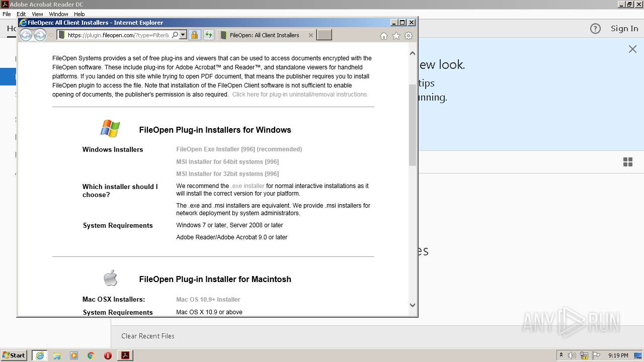
Task: Click the search magnifier in address bar
Action: click(175, 35)
